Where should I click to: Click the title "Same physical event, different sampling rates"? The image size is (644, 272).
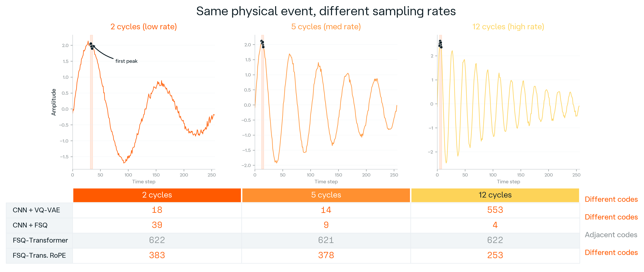(x=326, y=11)
